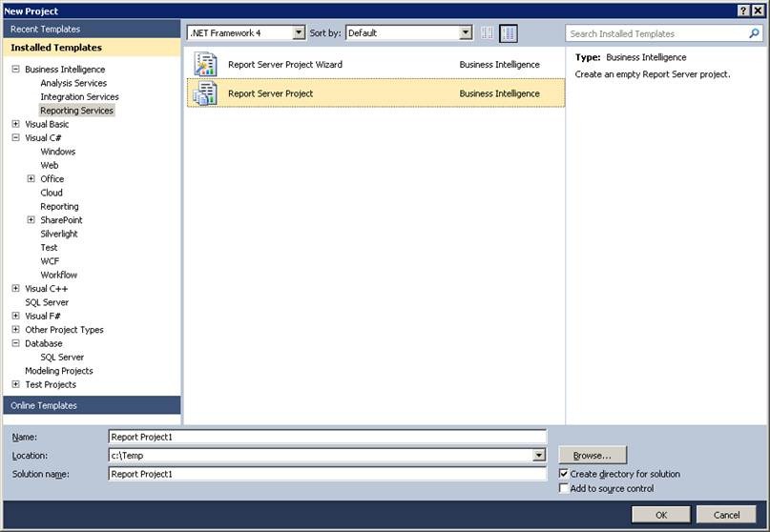Click the Report Server Project icon
770x532 pixels.
[x=205, y=93]
